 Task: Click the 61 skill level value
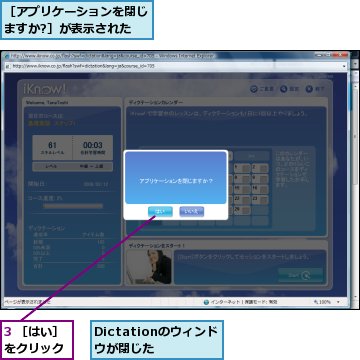point(52,145)
